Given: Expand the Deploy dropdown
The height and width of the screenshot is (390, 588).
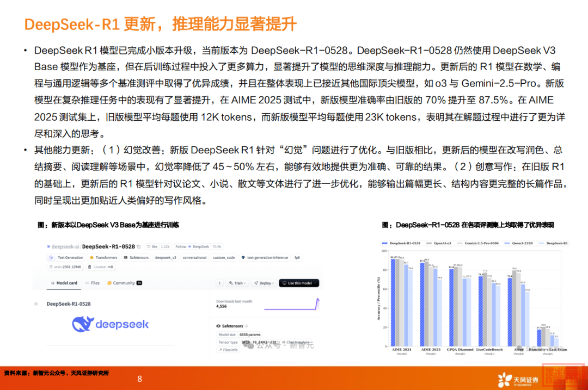Looking at the screenshot, I should pos(264,283).
